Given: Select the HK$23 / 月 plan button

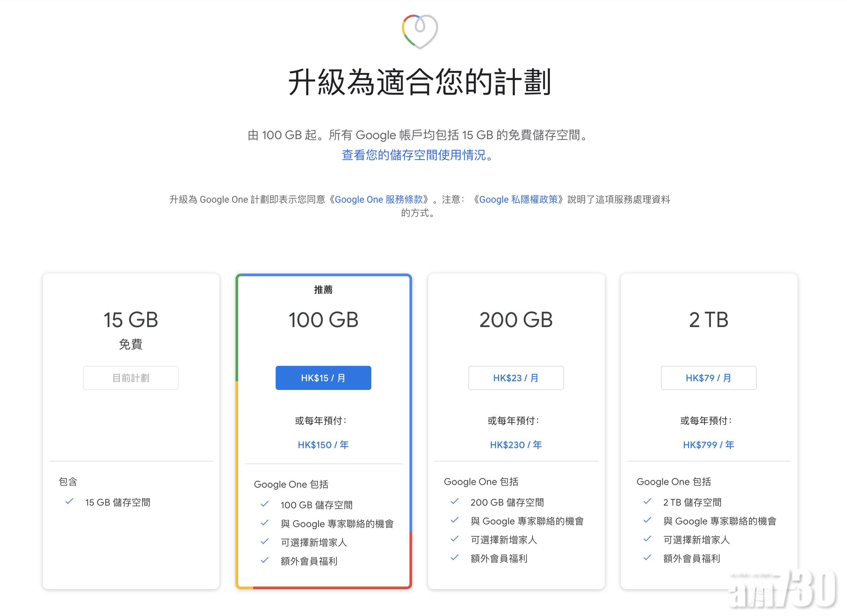Looking at the screenshot, I should pyautogui.click(x=516, y=378).
